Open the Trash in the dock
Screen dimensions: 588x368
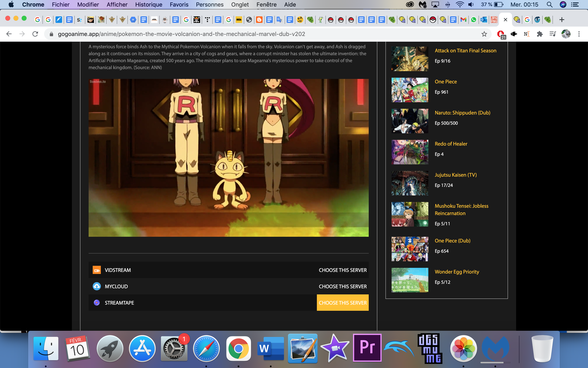(542, 349)
